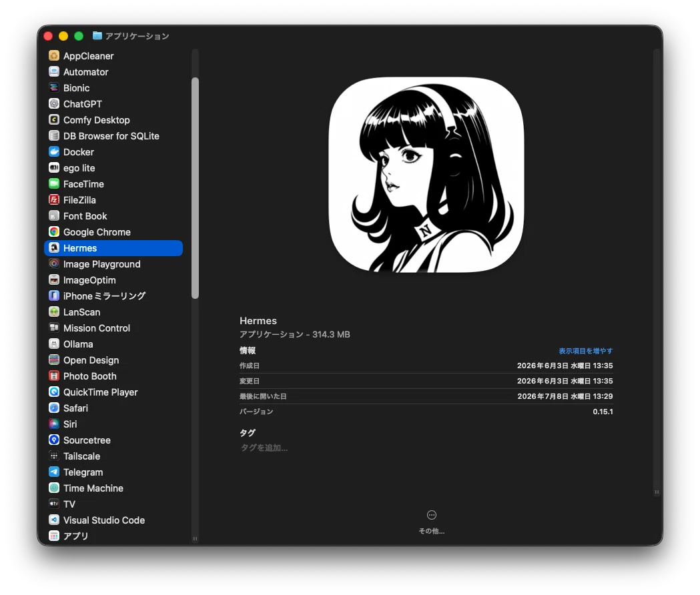Click the Visual Studio Code icon
The height and width of the screenshot is (595, 700).
tap(54, 520)
